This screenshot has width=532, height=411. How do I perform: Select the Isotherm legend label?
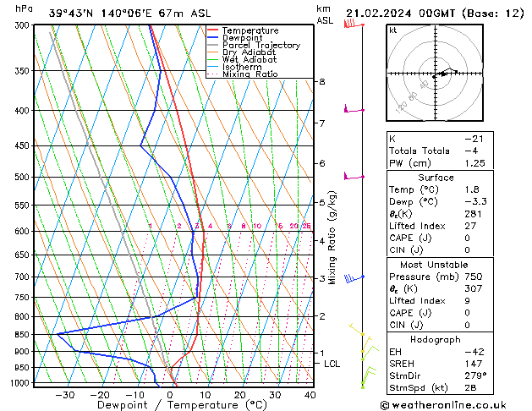(x=242, y=67)
